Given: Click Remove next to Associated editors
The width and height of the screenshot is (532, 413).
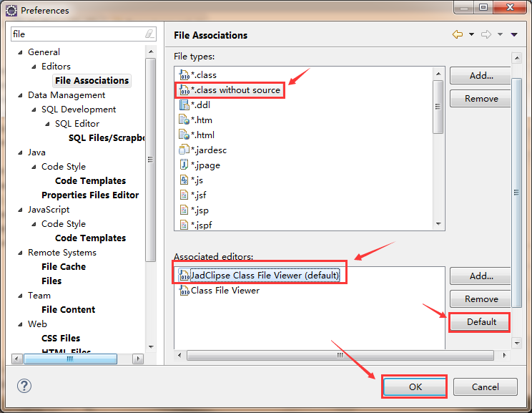Looking at the screenshot, I should tap(481, 299).
